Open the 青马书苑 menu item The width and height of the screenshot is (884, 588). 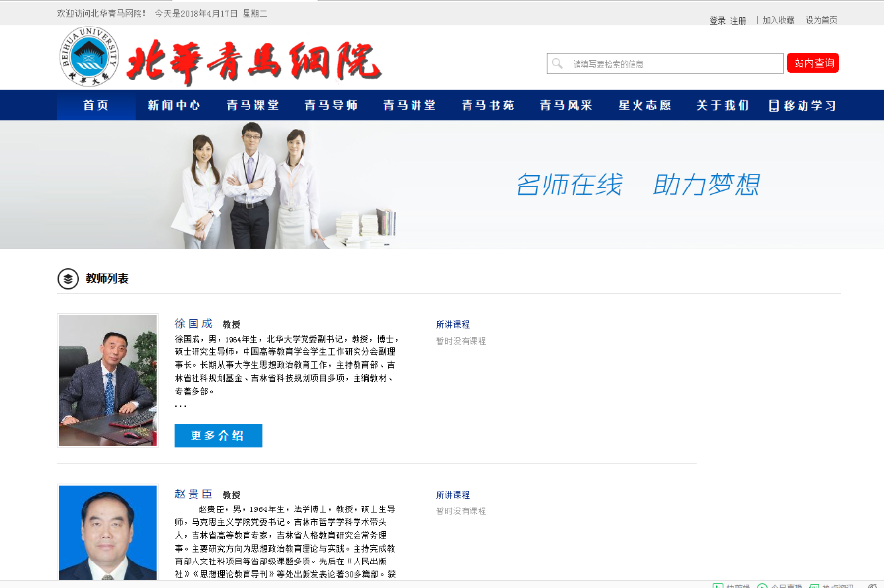tap(487, 105)
